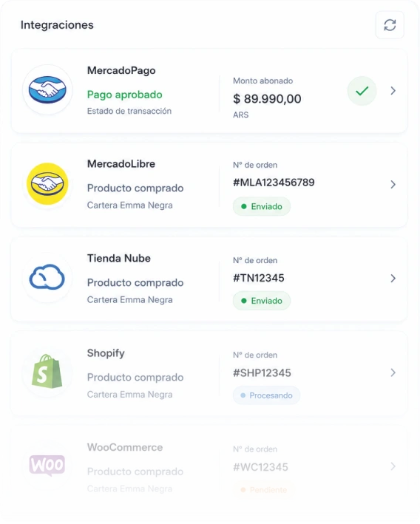Click the green approved checkmark icon
This screenshot has width=420, height=524.
point(362,91)
